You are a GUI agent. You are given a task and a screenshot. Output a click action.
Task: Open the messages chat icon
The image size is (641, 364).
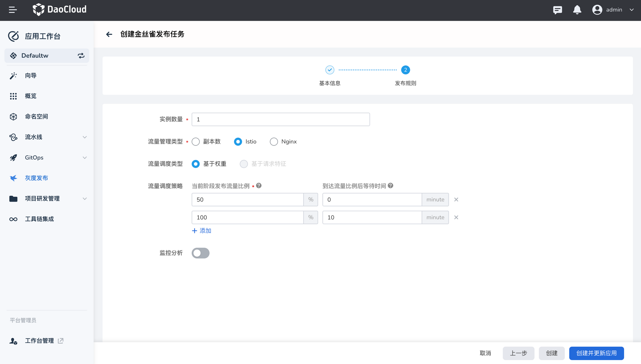coord(558,10)
